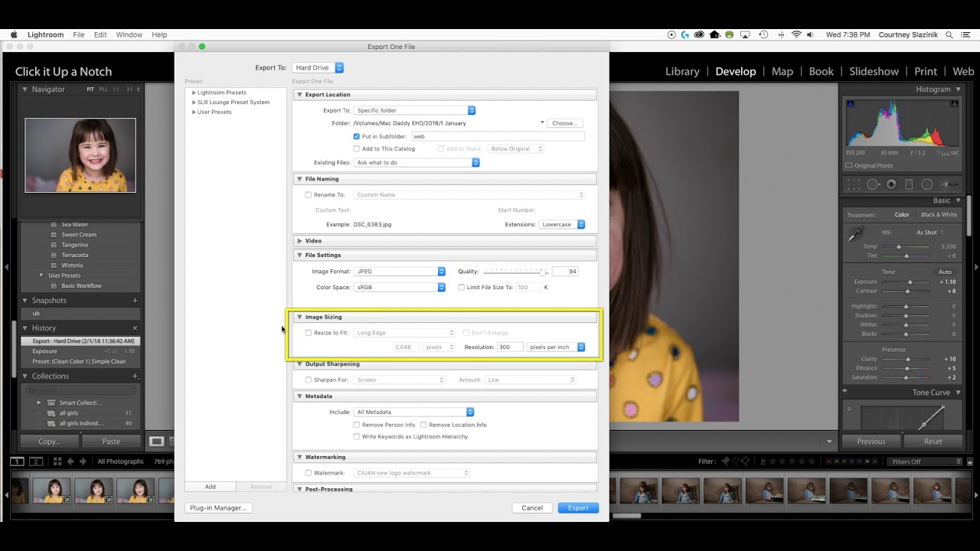Switch to the Library module

(682, 71)
